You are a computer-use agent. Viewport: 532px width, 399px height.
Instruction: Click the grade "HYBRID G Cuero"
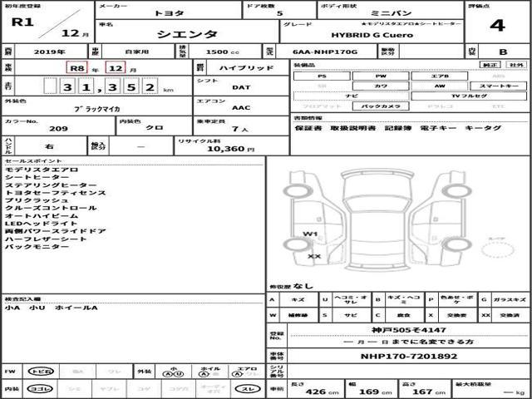pyautogui.click(x=372, y=35)
